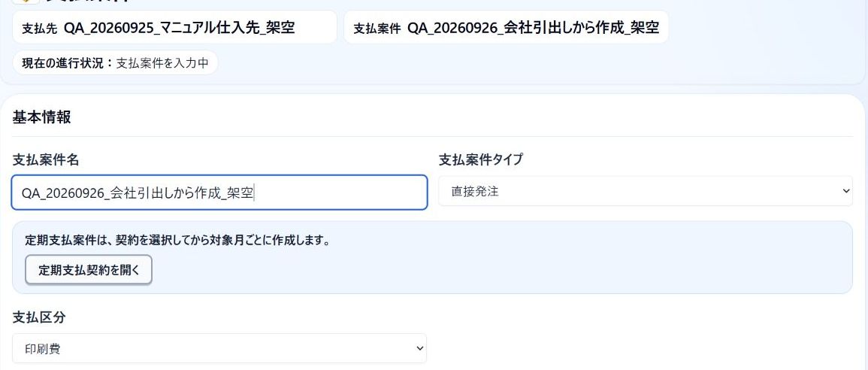Screen dimensions: 868x370
Task: Click the small 支払案件 label in second chip
Action: click(x=377, y=29)
